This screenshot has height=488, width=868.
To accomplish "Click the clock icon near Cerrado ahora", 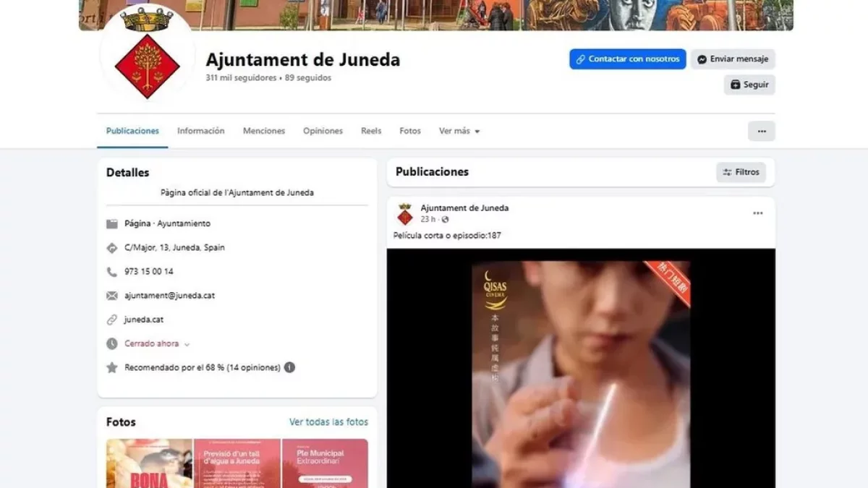I will pos(112,343).
